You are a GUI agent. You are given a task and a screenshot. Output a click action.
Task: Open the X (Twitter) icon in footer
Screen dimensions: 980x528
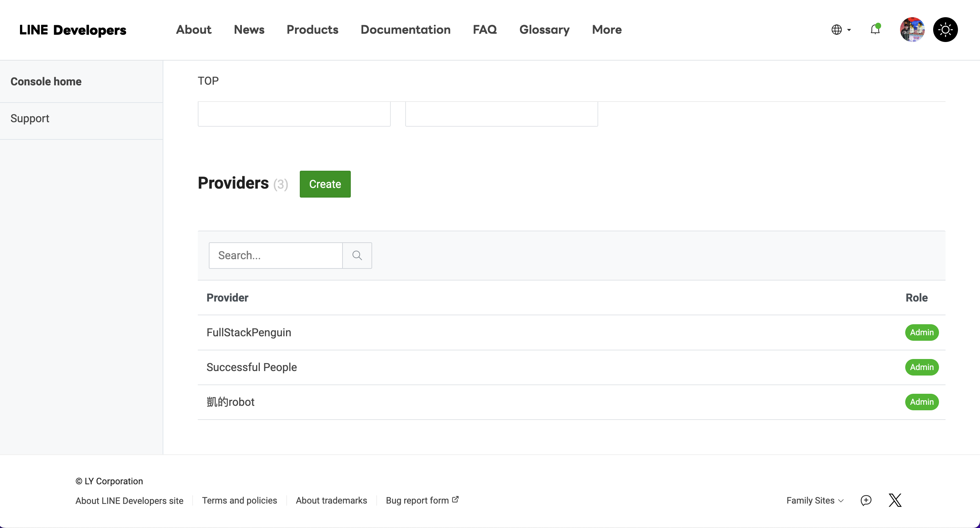tap(895, 500)
